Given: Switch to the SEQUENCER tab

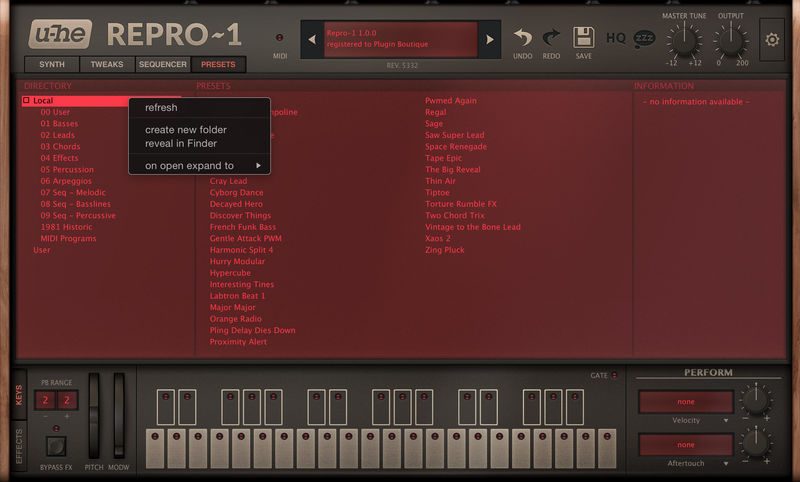Looking at the screenshot, I should point(162,65).
